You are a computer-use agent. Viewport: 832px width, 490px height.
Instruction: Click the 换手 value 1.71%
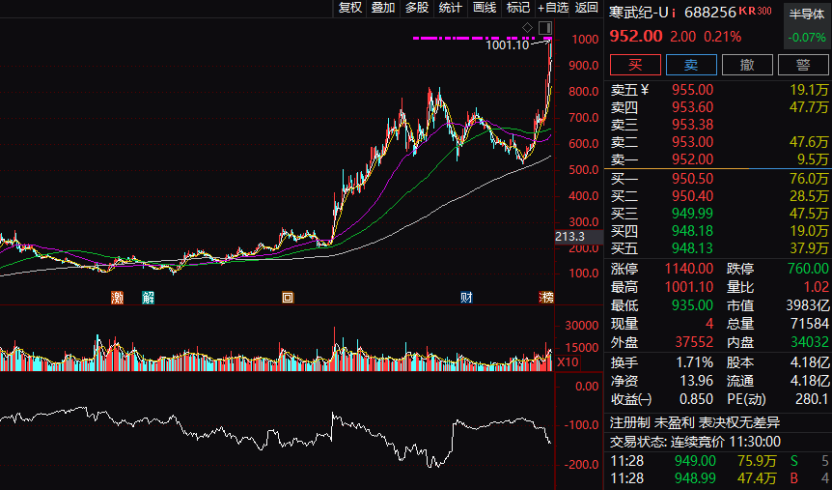695,363
